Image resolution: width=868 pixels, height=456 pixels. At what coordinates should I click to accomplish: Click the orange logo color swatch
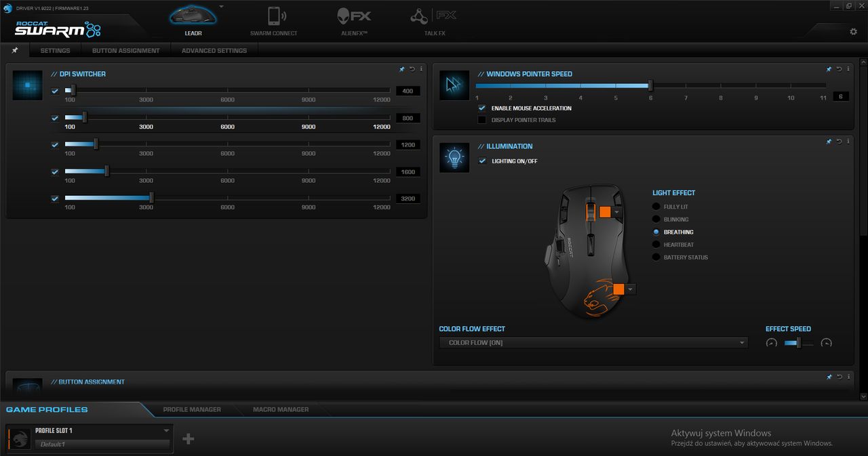(x=618, y=289)
